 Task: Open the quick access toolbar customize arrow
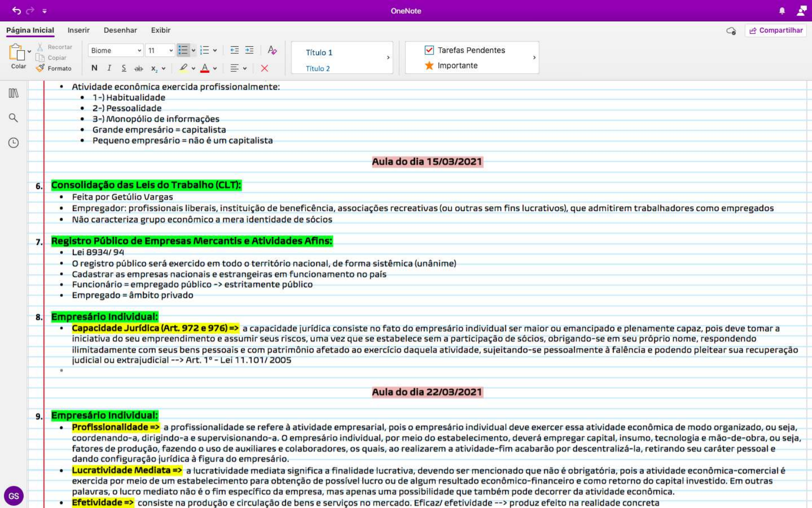(44, 11)
